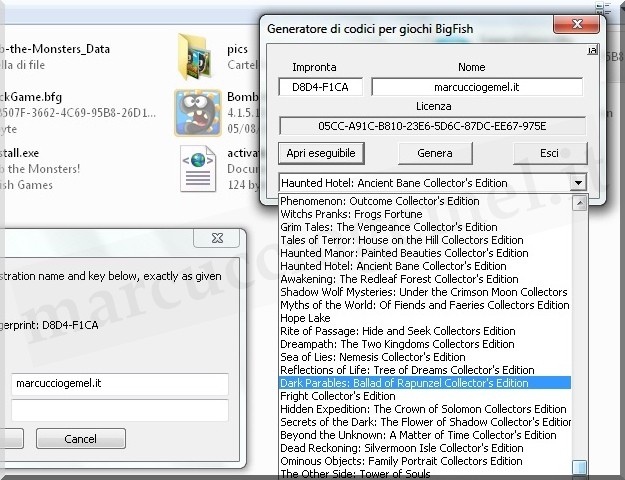Image resolution: width=625 pixels, height=480 pixels.
Task: Click the registration name field with marcucciogemel.it
Action: 120,384
